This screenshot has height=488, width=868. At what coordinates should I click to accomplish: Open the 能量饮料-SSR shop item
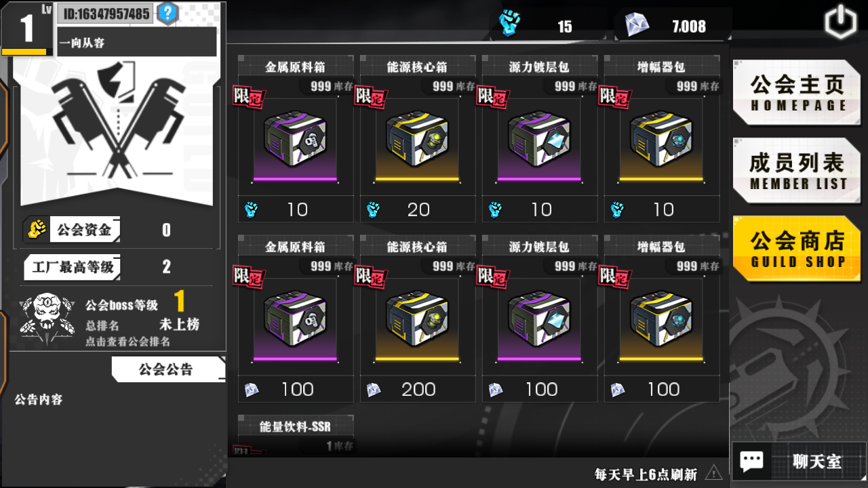tap(296, 435)
